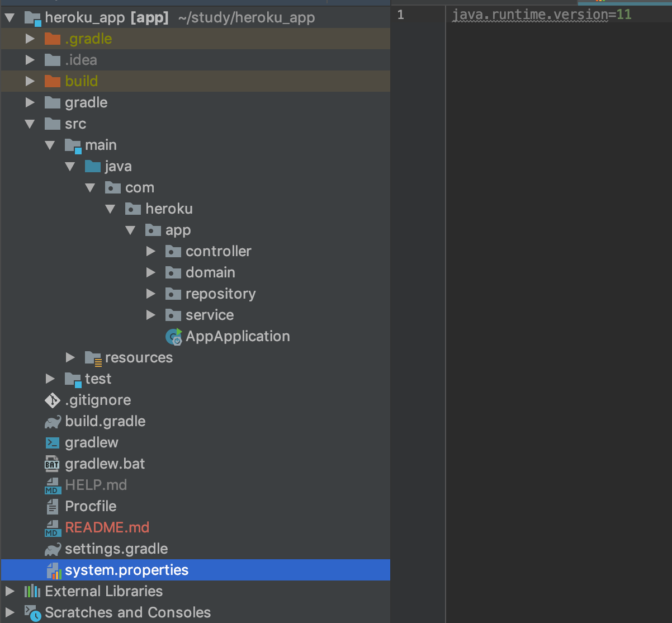This screenshot has height=623, width=672.
Task: Click the java.runtime.version property key
Action: [530, 15]
